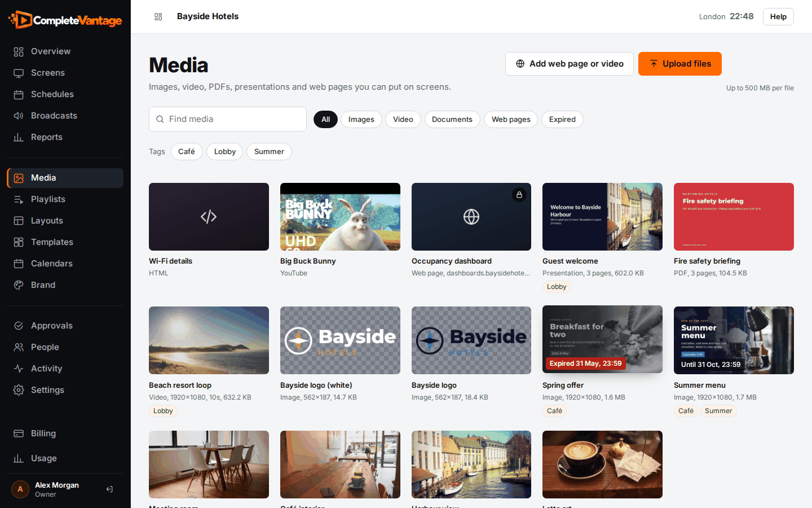
Task: Click the 'Bayside logo' title text
Action: (434, 386)
